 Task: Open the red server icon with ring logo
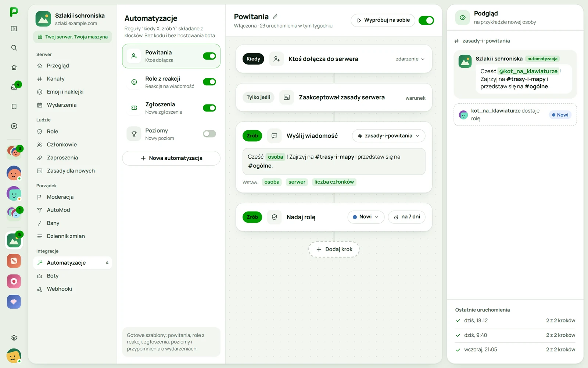[x=14, y=282]
